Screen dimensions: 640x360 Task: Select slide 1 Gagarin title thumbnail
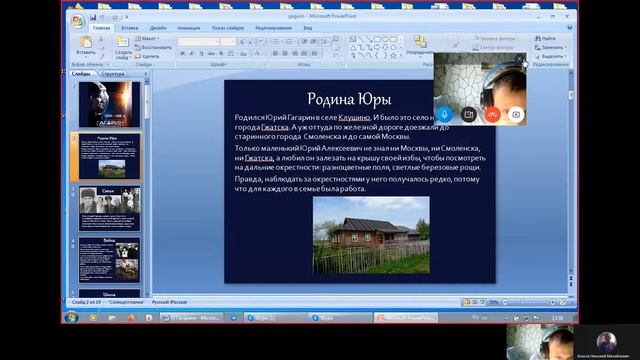coord(109,104)
